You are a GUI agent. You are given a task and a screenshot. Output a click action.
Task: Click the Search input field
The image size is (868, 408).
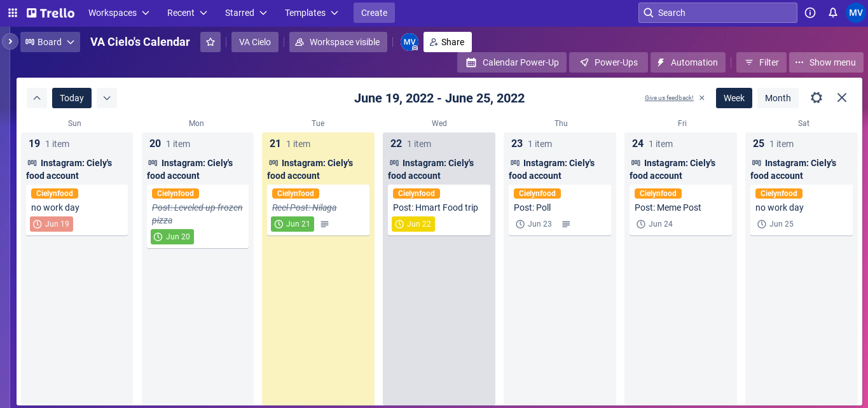(x=718, y=13)
